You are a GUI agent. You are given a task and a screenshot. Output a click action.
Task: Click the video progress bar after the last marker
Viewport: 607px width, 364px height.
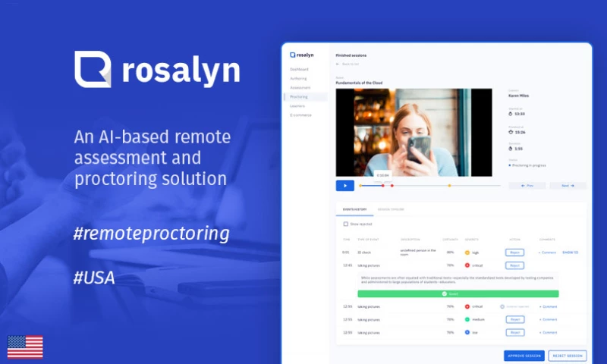click(476, 186)
